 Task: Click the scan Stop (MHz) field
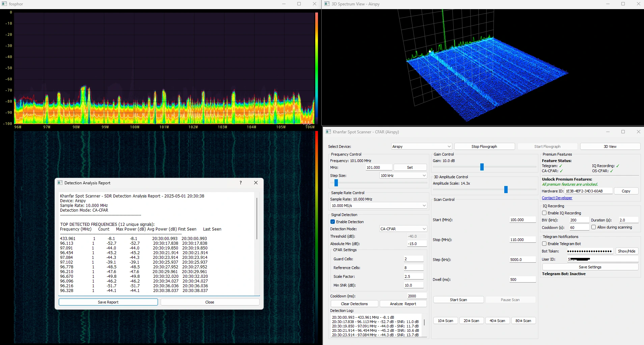(522, 240)
